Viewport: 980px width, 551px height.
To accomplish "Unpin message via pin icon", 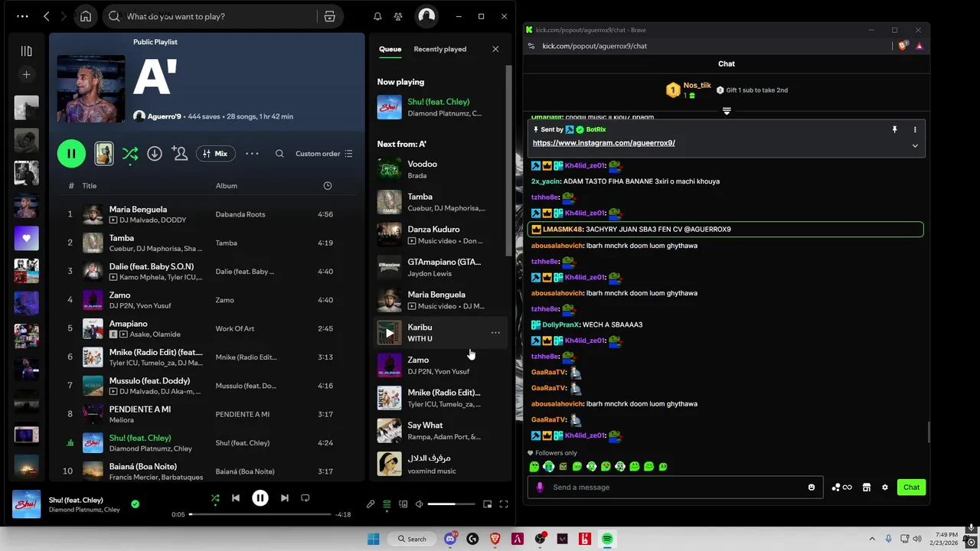I will click(x=894, y=130).
